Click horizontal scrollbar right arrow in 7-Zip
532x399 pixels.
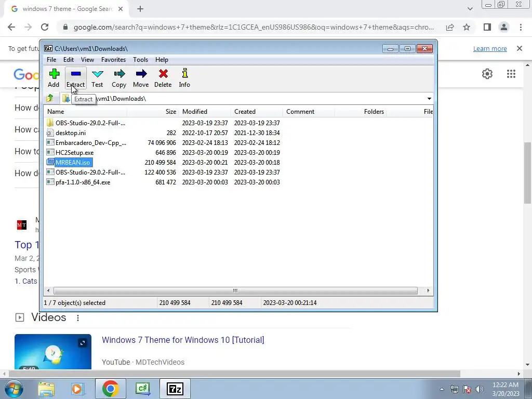pos(428,290)
